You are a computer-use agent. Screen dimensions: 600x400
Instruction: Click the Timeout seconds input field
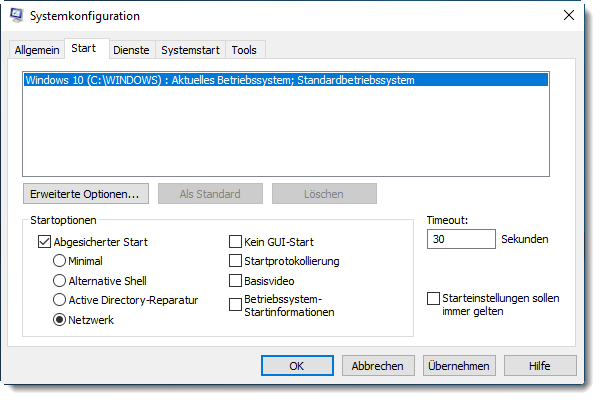point(461,239)
